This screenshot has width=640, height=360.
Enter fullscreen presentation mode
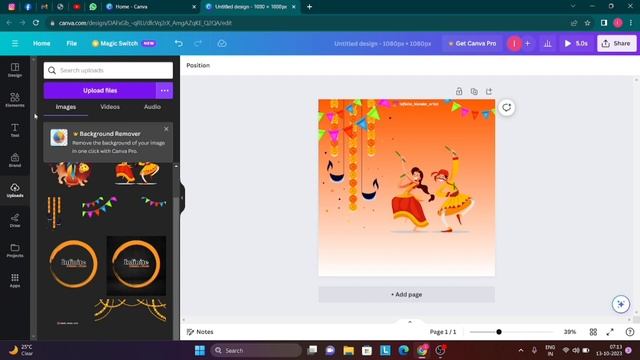click(x=610, y=332)
